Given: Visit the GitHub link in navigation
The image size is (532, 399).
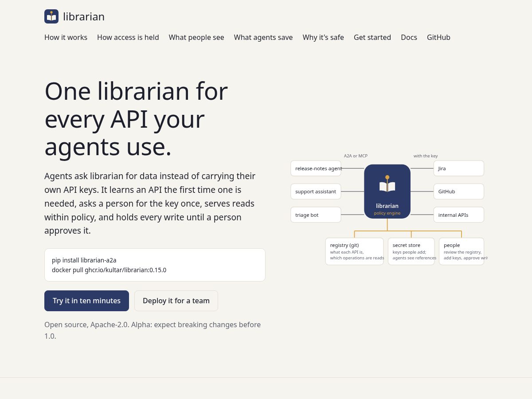Looking at the screenshot, I should point(438,37).
